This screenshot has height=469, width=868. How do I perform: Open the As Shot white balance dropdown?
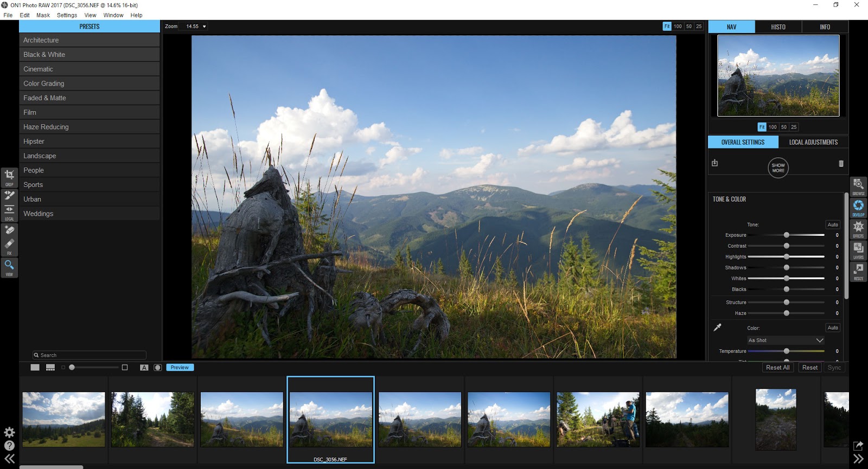click(x=786, y=340)
